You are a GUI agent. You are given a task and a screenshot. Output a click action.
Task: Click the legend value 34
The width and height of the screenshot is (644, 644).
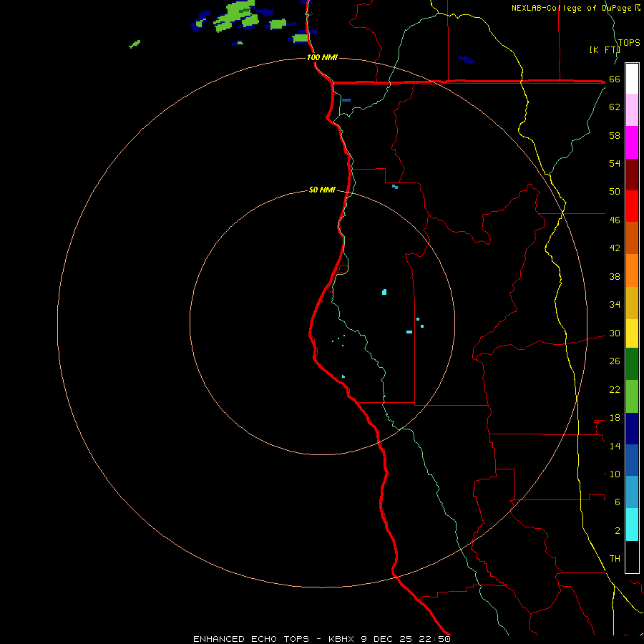615,304
